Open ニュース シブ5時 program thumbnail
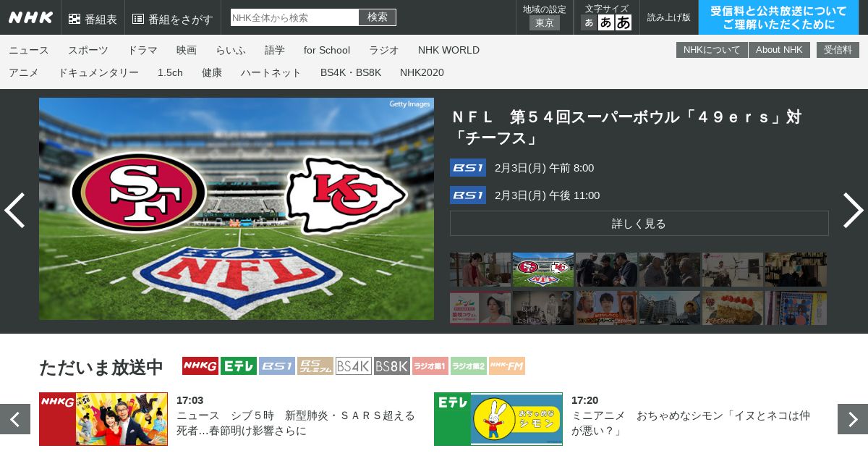The image size is (868, 456). (x=103, y=419)
